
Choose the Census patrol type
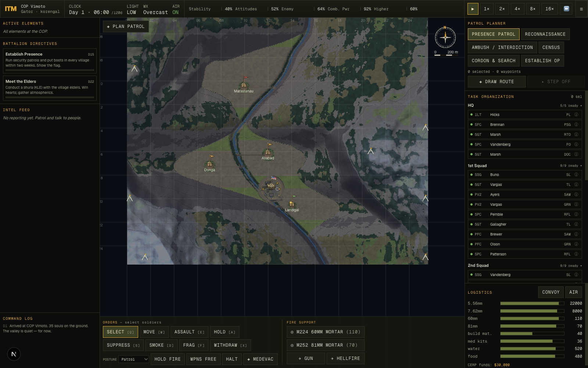pyautogui.click(x=551, y=47)
